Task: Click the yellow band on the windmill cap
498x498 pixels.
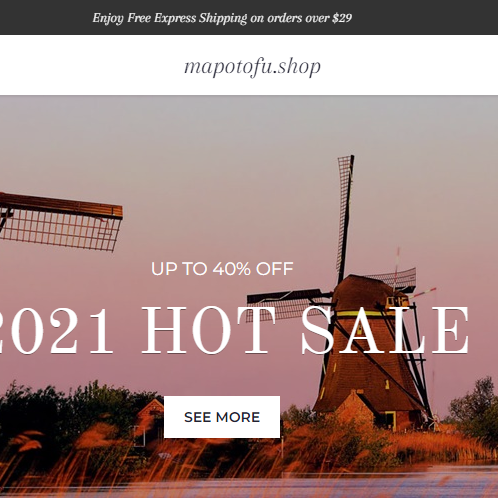Action: 362,314
